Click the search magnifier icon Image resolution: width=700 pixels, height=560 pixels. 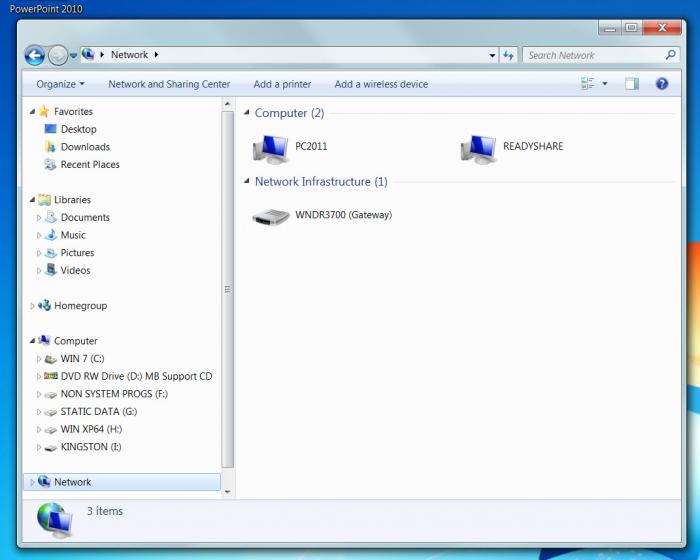(x=670, y=56)
